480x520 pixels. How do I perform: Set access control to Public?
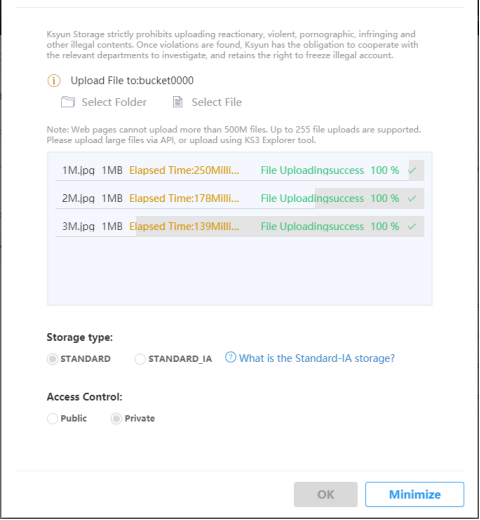[52, 419]
